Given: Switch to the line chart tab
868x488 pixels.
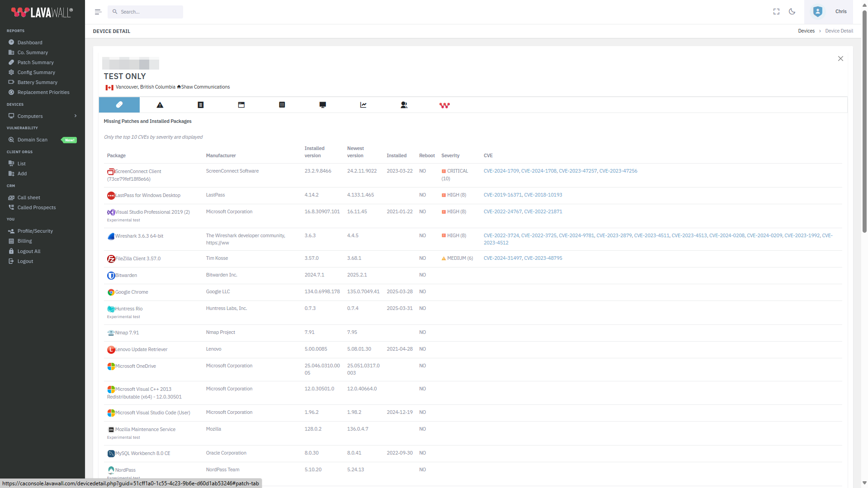Looking at the screenshot, I should tap(363, 105).
